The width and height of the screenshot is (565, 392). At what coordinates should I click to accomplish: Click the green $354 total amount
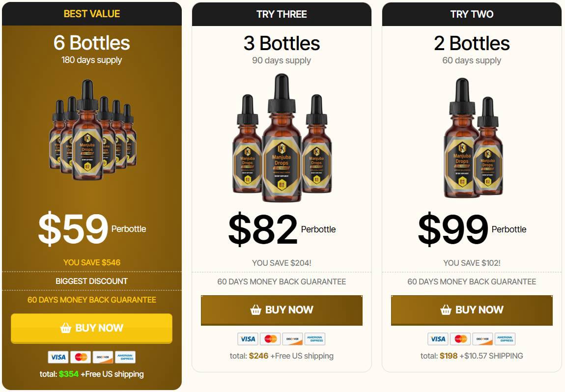(x=69, y=374)
